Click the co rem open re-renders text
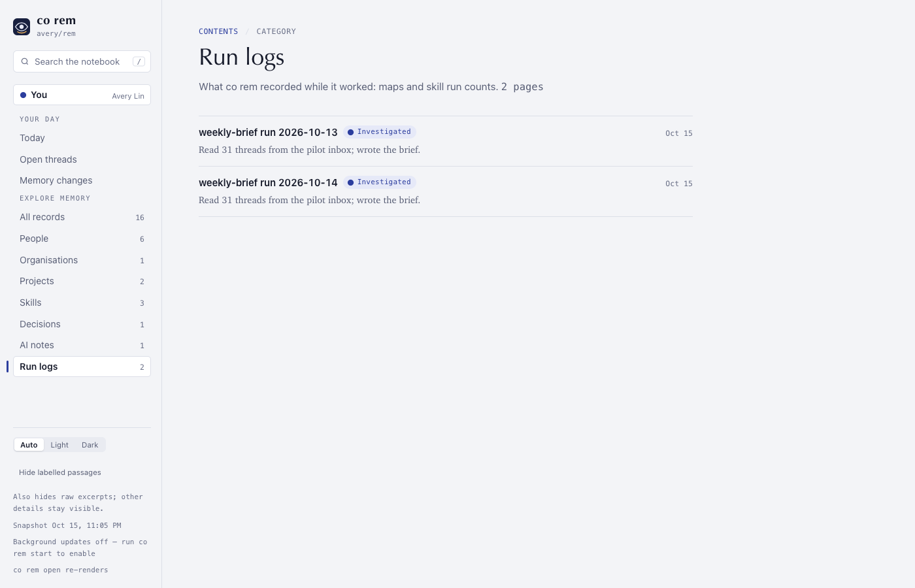Viewport: 915px width, 588px height. [61, 570]
